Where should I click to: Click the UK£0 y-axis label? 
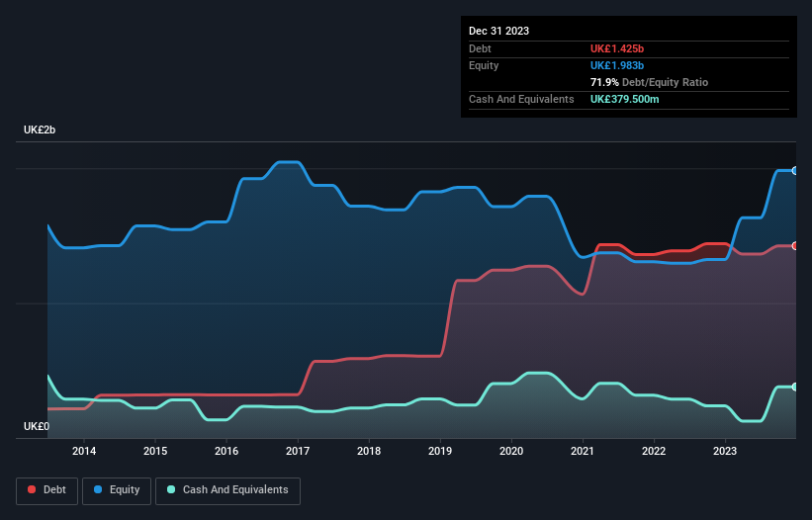coord(37,426)
